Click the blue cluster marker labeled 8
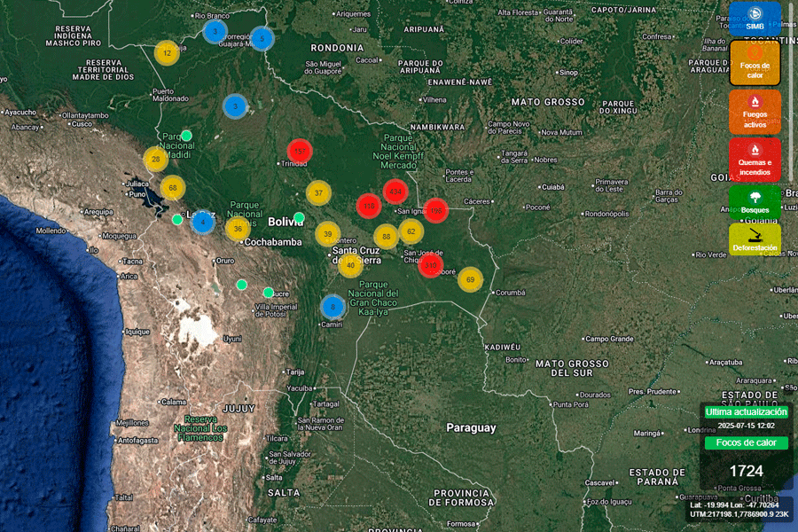The height and width of the screenshot is (532, 798). [332, 307]
